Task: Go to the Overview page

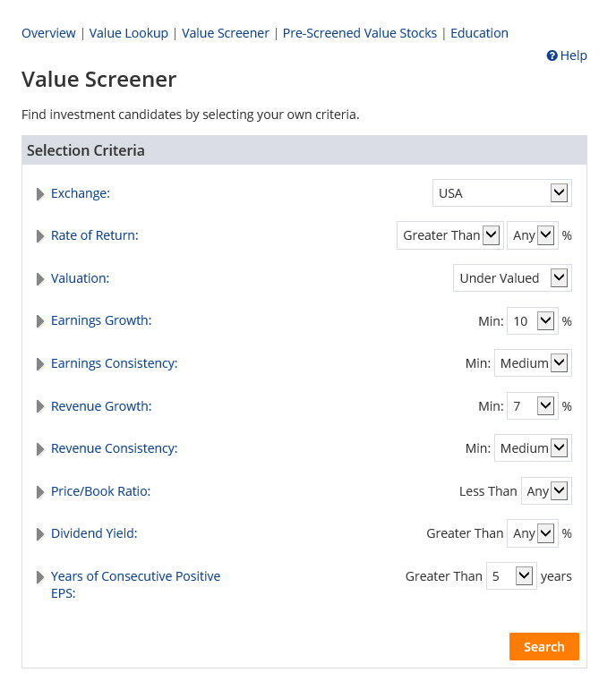Action: click(x=48, y=33)
